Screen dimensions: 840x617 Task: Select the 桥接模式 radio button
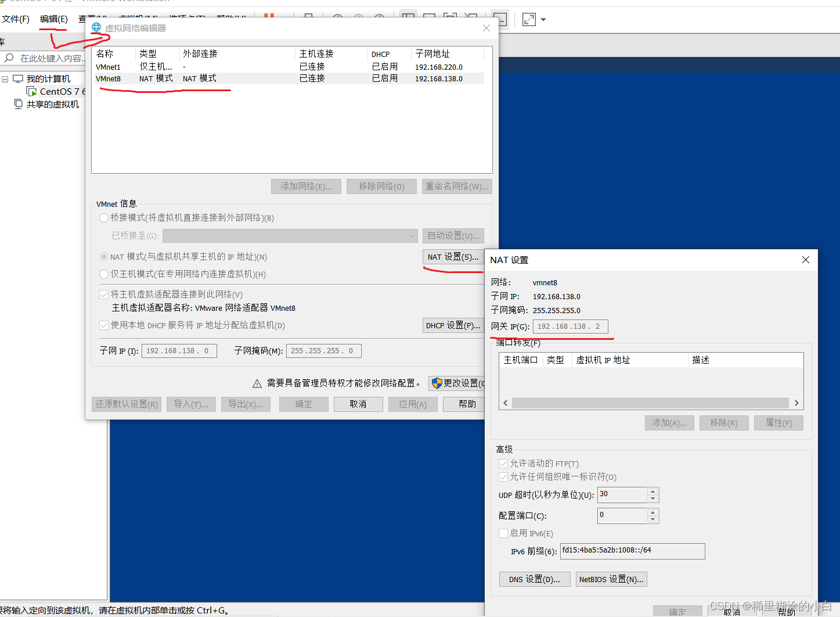click(104, 218)
